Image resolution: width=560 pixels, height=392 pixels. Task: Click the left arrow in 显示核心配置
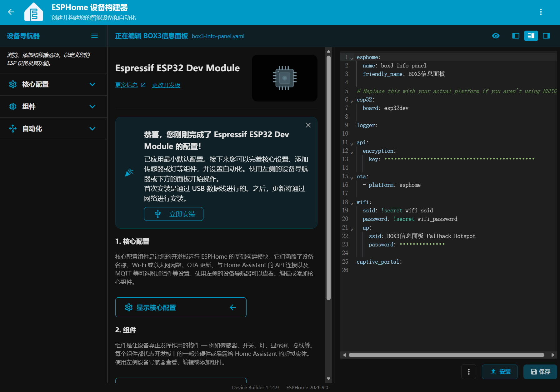(x=233, y=307)
